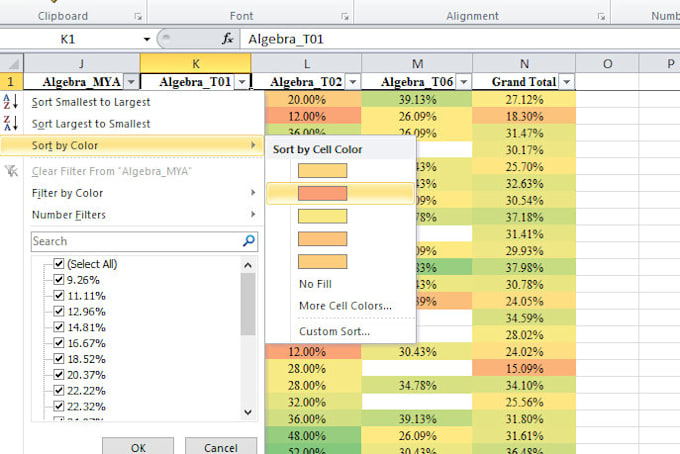Toggle the (Select All) checkbox

pos(59,264)
